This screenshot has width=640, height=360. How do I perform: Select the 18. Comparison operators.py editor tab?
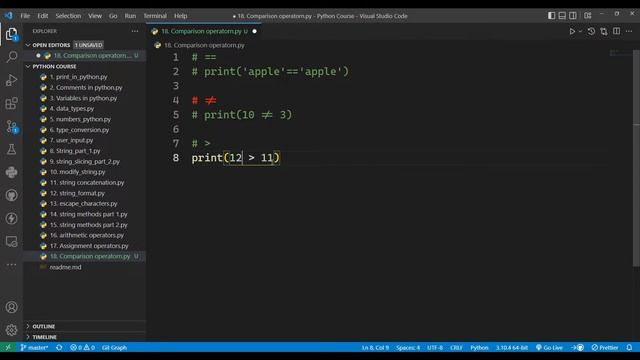pos(204,31)
